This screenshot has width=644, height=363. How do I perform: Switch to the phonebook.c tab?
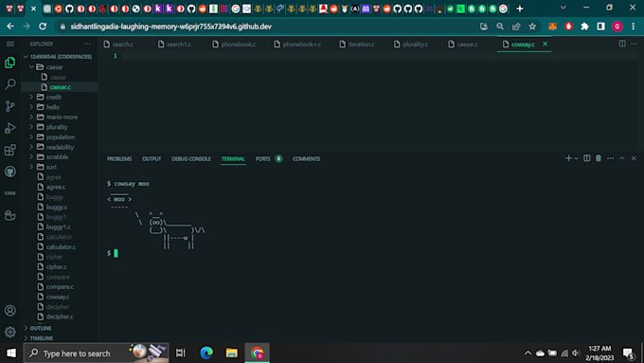(x=239, y=44)
